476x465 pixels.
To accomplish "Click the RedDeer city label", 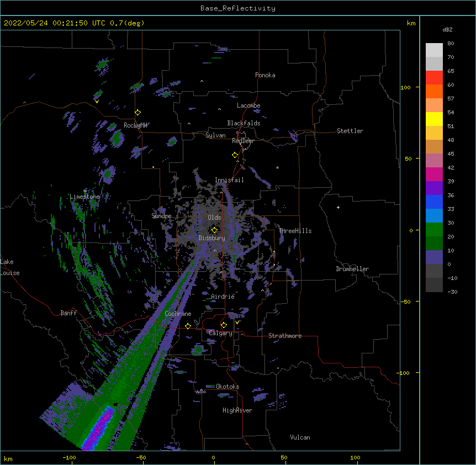I will [x=243, y=141].
